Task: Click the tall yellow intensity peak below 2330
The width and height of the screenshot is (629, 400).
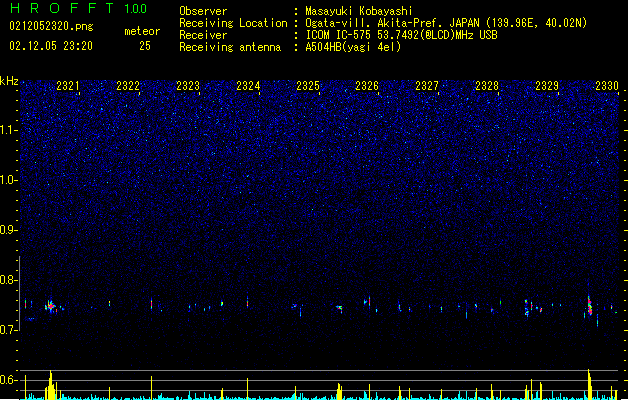Action: click(x=589, y=384)
